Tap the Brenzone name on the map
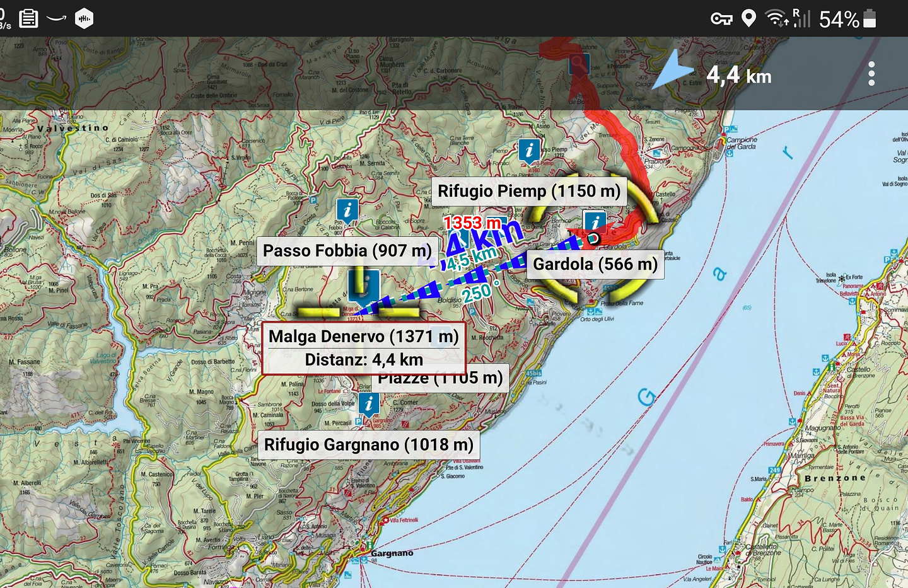 click(x=835, y=478)
